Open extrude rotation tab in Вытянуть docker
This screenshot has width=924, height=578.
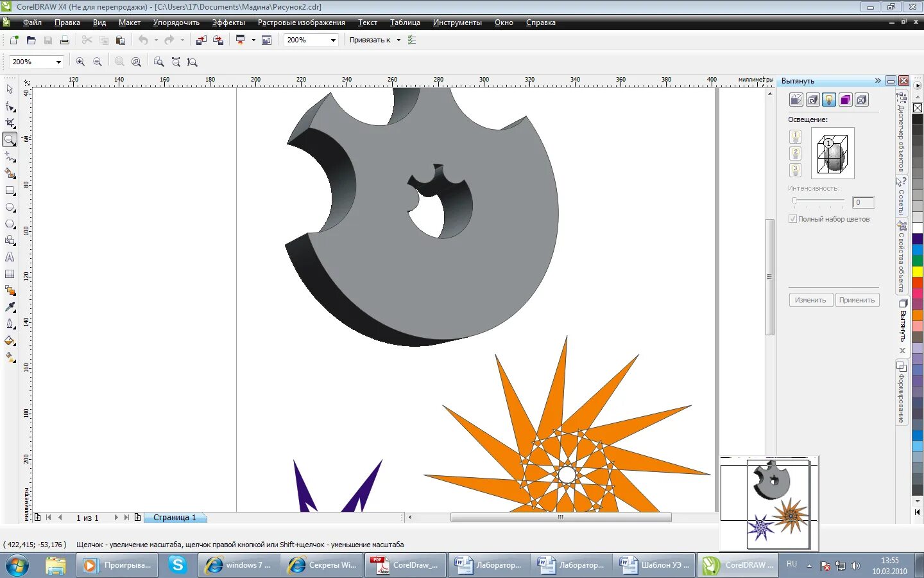[x=813, y=100]
